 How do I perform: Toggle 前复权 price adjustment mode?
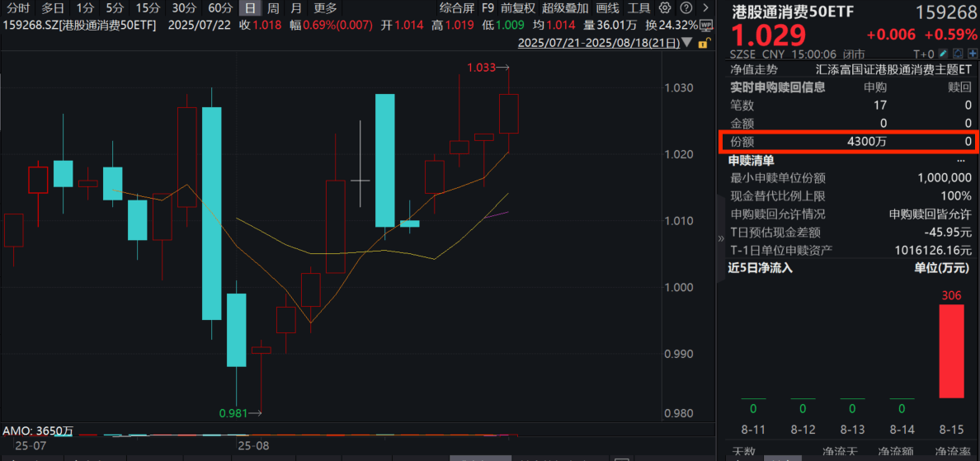(517, 7)
